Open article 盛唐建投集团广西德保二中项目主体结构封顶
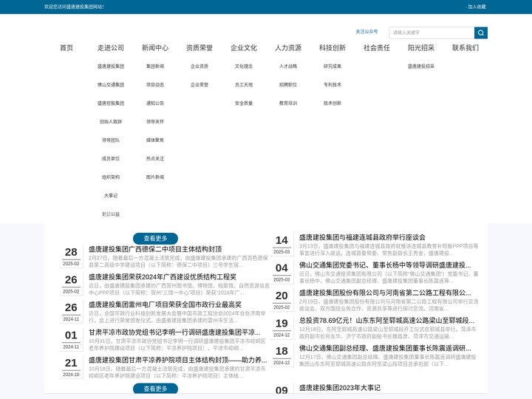 155,249
